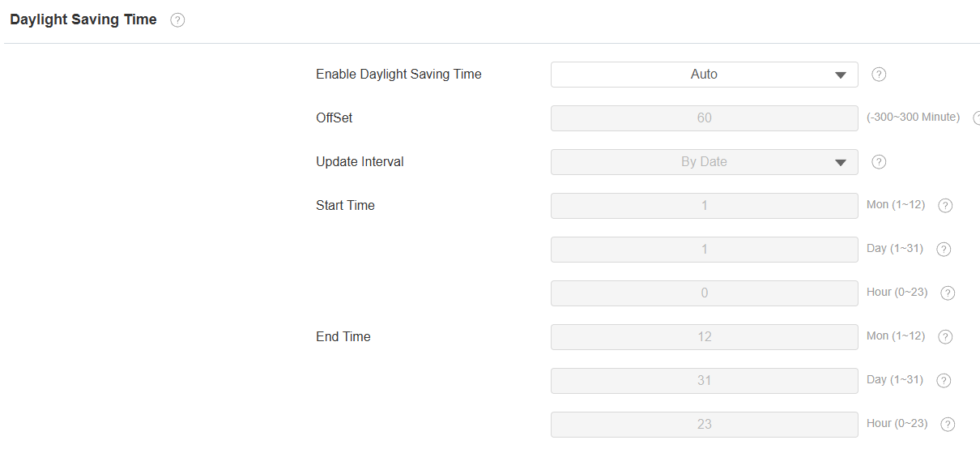Click help icon next to Start Time Mon (1~12)
This screenshot has height=453, width=980.
pyautogui.click(x=945, y=206)
